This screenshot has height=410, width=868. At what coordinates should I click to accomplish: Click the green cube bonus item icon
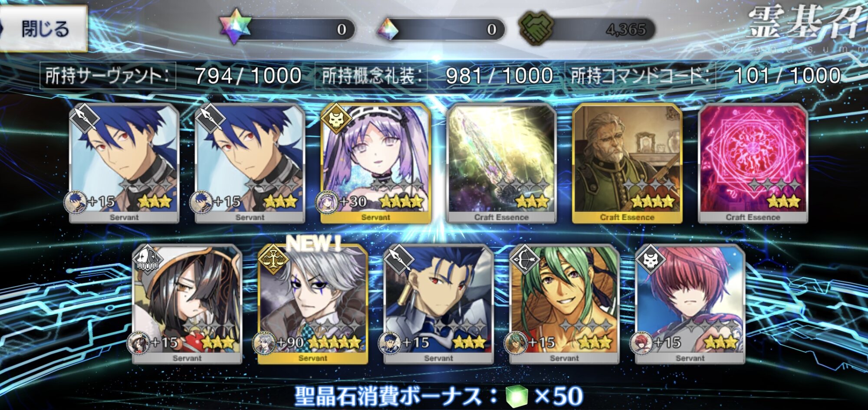pyautogui.click(x=516, y=396)
